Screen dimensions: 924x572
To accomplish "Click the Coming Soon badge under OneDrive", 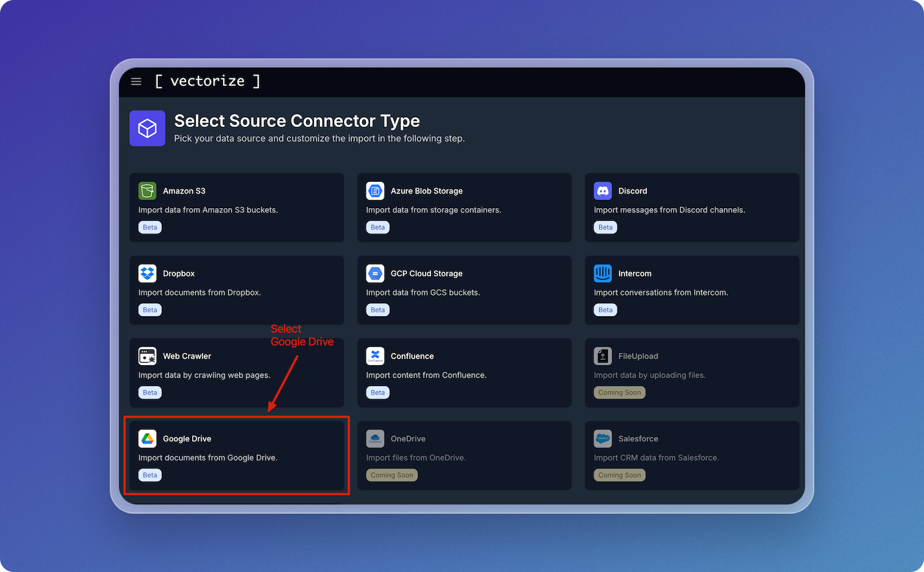I will [392, 475].
